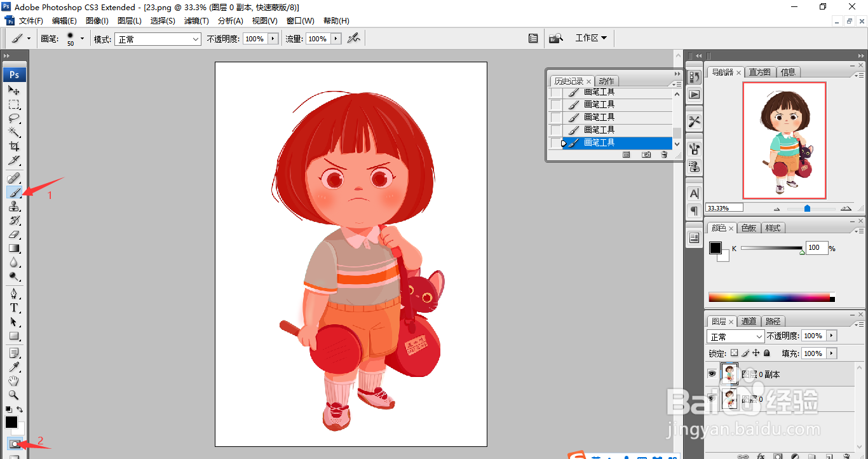Select the Notes tool
Viewport: 868px width, 459px height.
tap(14, 353)
